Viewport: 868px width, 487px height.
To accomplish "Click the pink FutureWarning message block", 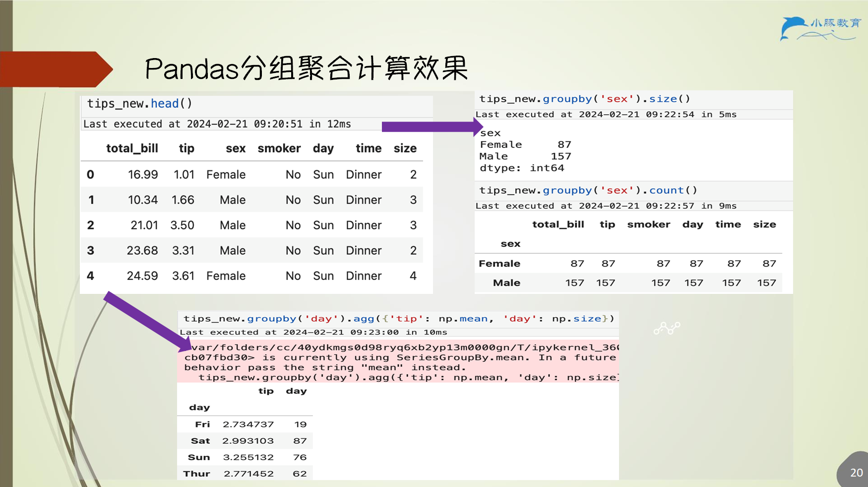I will click(398, 362).
